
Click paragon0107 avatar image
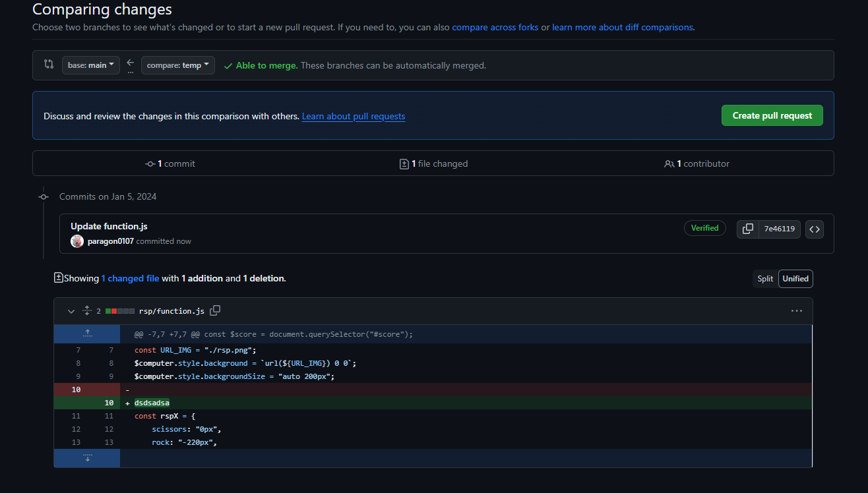tap(77, 241)
